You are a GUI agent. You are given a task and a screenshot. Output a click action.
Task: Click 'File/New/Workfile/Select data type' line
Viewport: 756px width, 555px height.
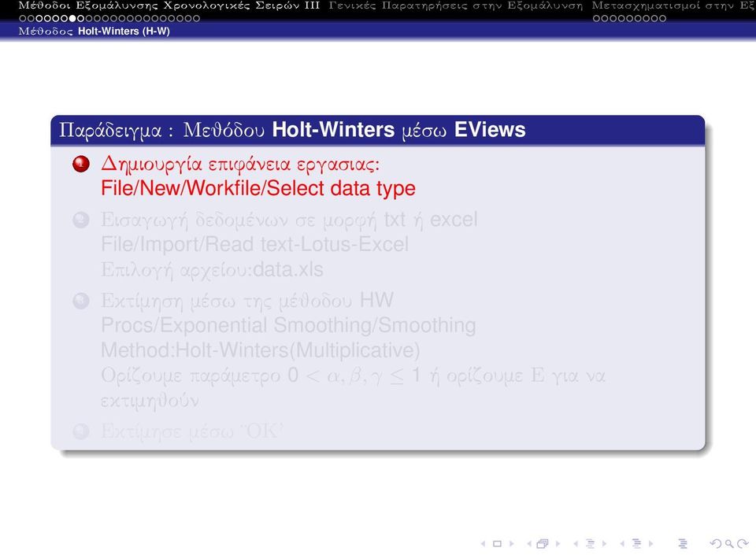click(258, 188)
